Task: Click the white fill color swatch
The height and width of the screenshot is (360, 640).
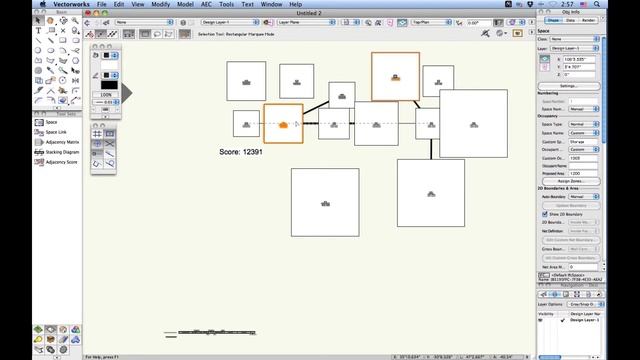Action: (109, 65)
